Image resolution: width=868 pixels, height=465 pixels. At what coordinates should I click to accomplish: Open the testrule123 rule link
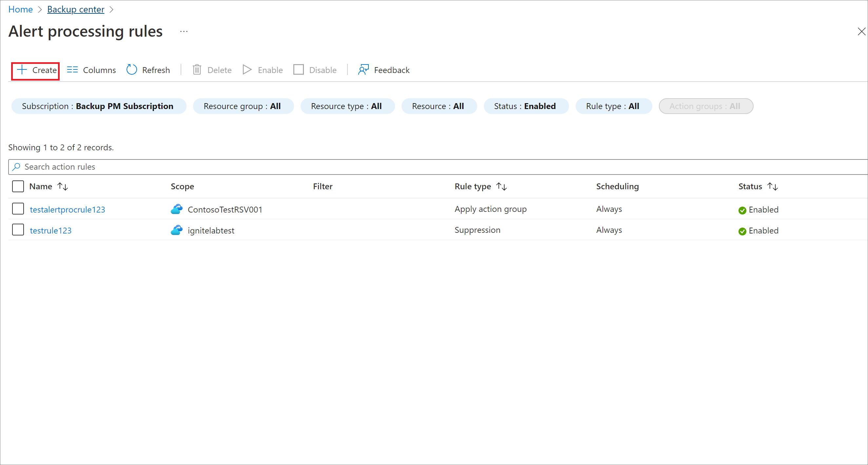pos(50,230)
